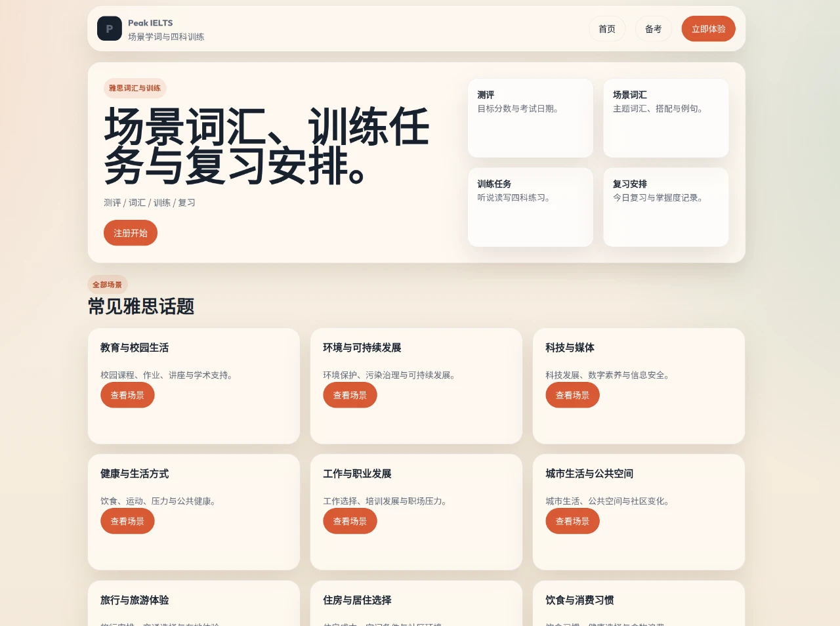Click the Peak IELTS logo icon
This screenshot has width=840, height=626.
click(110, 29)
